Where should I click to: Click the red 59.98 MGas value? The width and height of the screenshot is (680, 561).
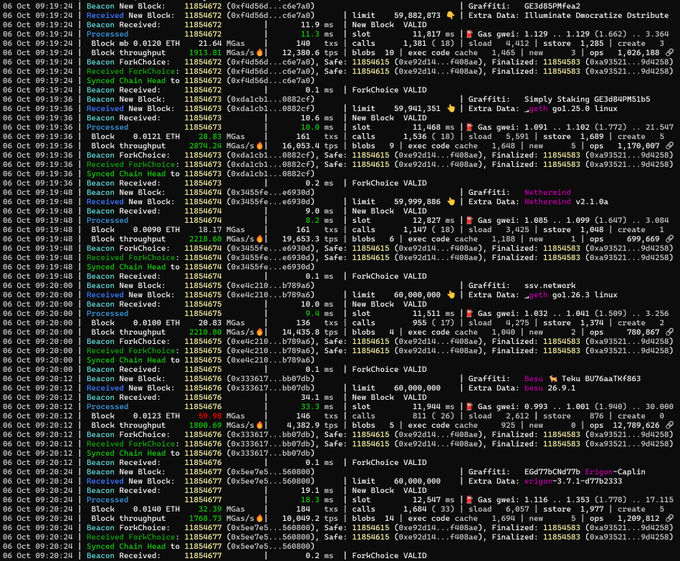pyautogui.click(x=209, y=416)
